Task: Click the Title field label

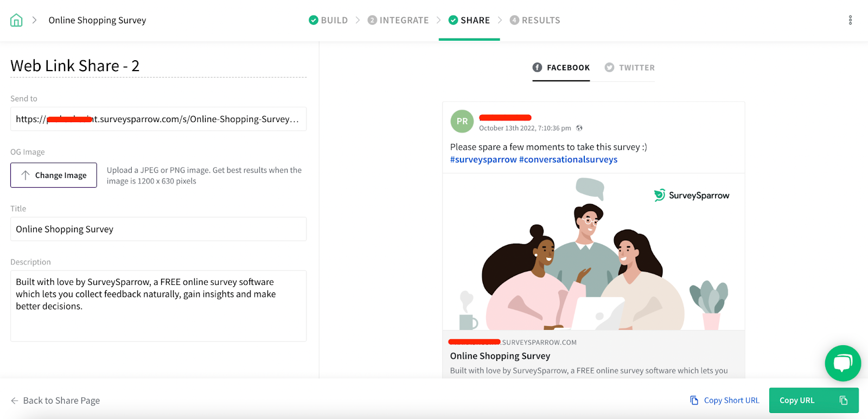Action: 18,208
